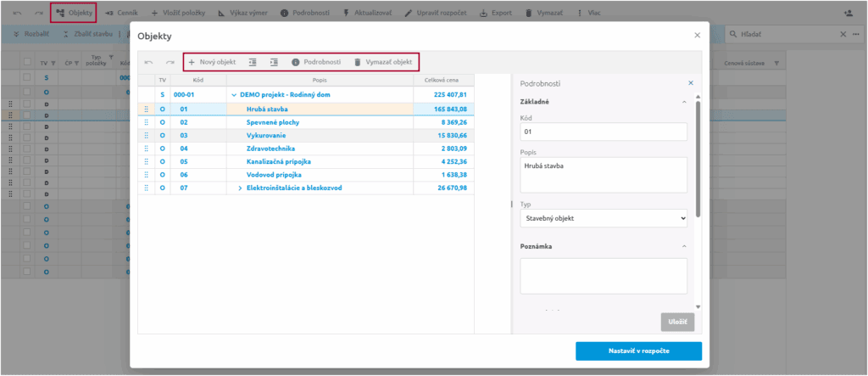The height and width of the screenshot is (376, 868).
Task: Collapse the DEMO projekt - Rodinný dom node
Action: pos(234,96)
